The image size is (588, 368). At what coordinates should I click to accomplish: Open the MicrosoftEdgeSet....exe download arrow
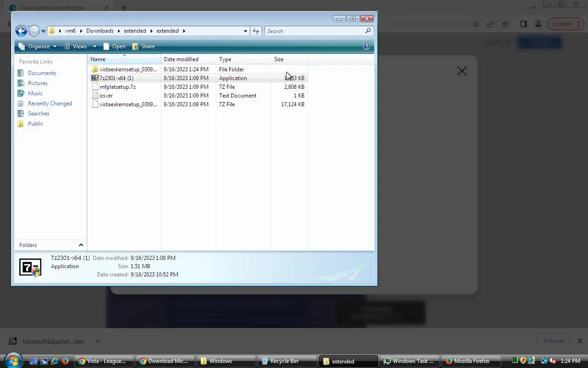click(x=97, y=341)
